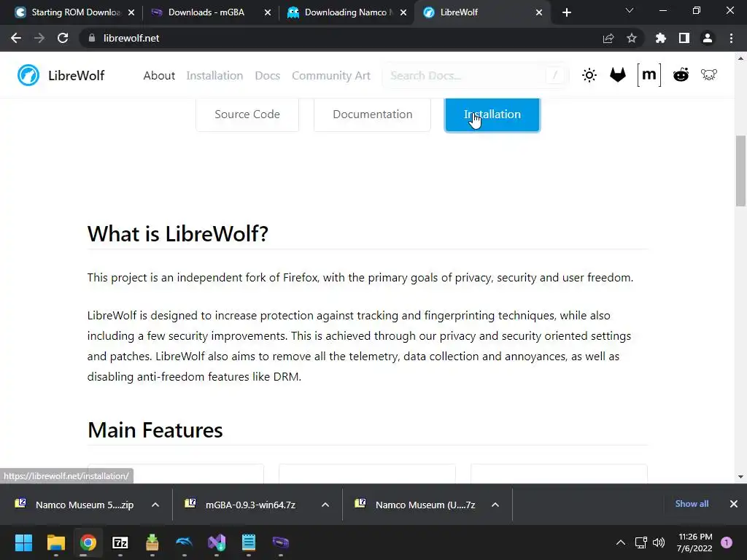Screen dimensions: 747x560
Task: Open the Namco Museum (U....7z download
Action: (417, 505)
